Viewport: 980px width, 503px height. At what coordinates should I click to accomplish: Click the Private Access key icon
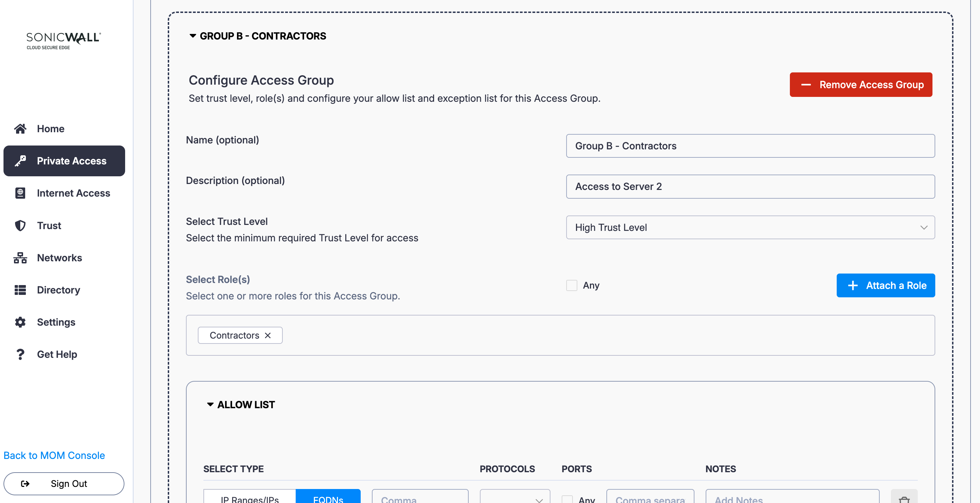point(20,161)
